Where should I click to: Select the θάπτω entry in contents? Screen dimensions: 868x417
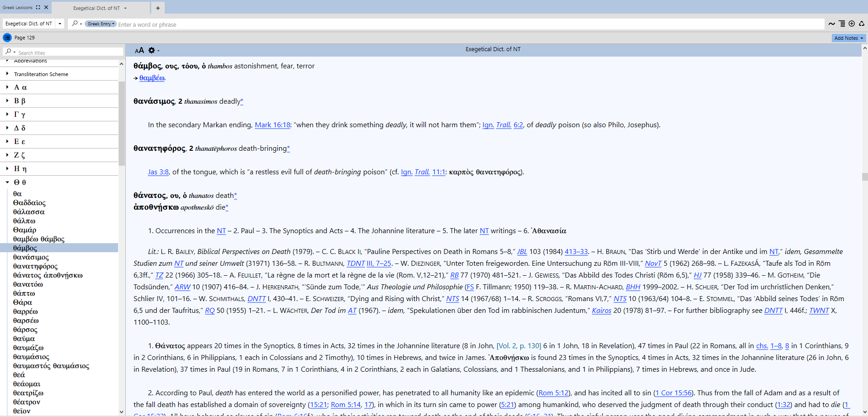tap(24, 293)
